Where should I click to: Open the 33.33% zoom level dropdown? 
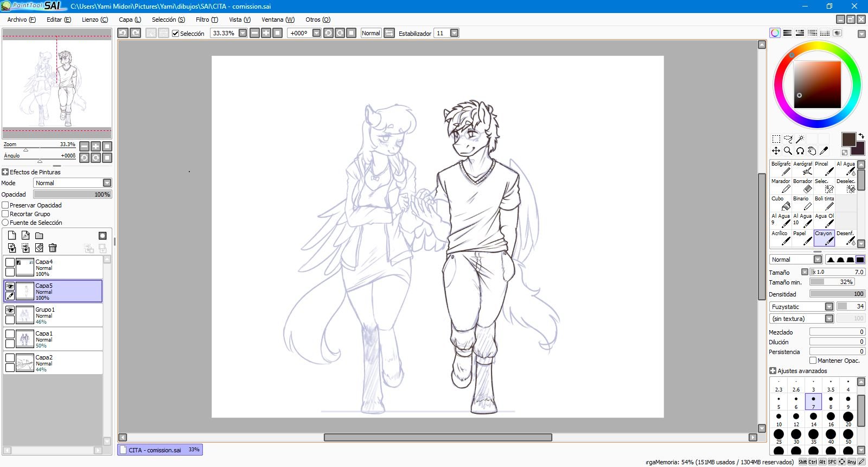[x=243, y=33]
